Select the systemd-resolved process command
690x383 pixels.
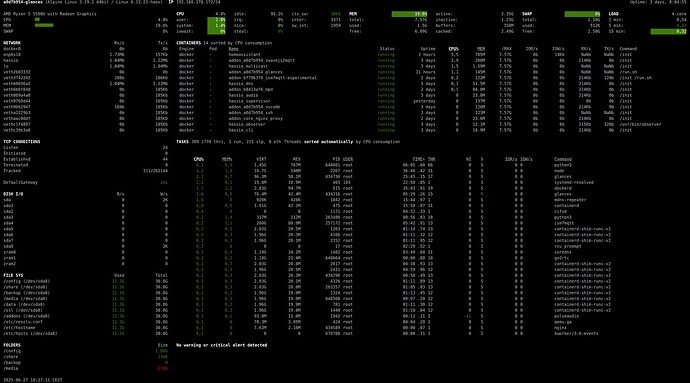coord(574,182)
